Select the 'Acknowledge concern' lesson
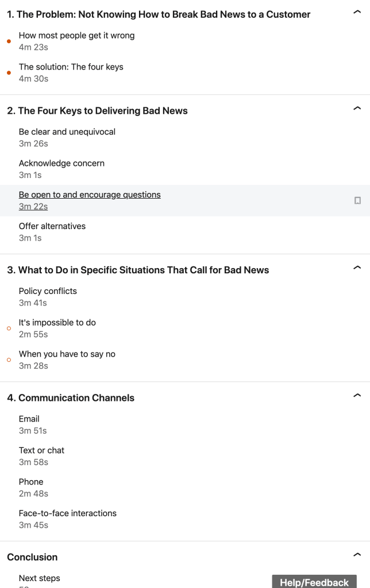This screenshot has height=588, width=370. point(61,163)
